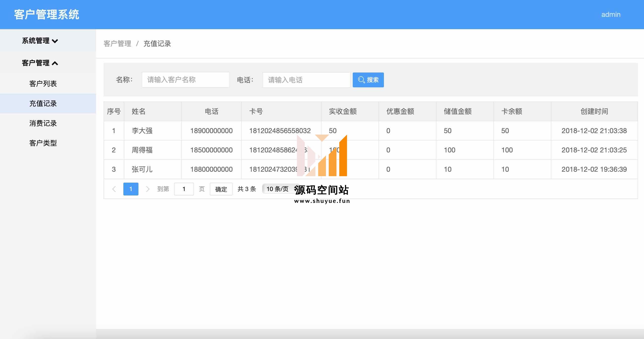Focus the 请输入电话 input field
This screenshot has width=644, height=339.
[x=306, y=80]
